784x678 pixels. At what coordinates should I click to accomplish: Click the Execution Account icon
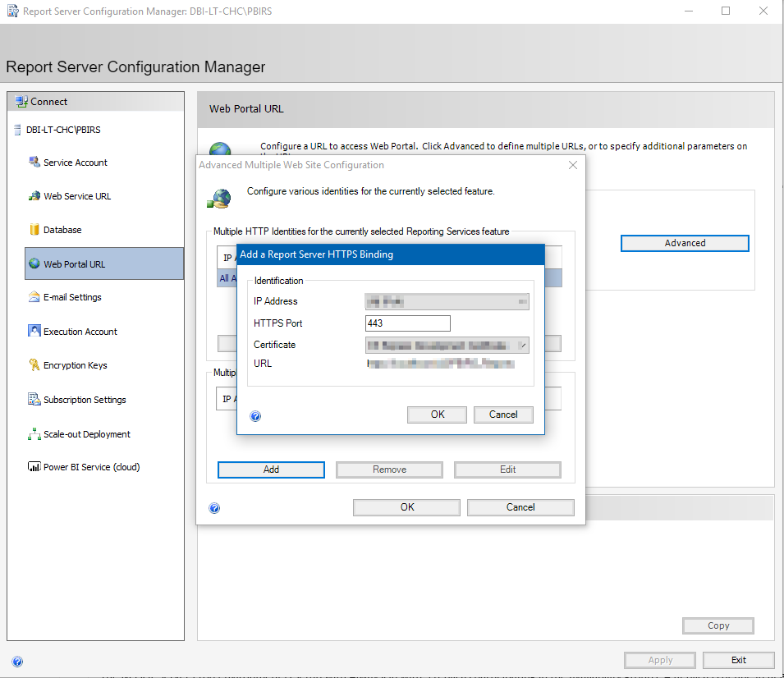point(34,331)
